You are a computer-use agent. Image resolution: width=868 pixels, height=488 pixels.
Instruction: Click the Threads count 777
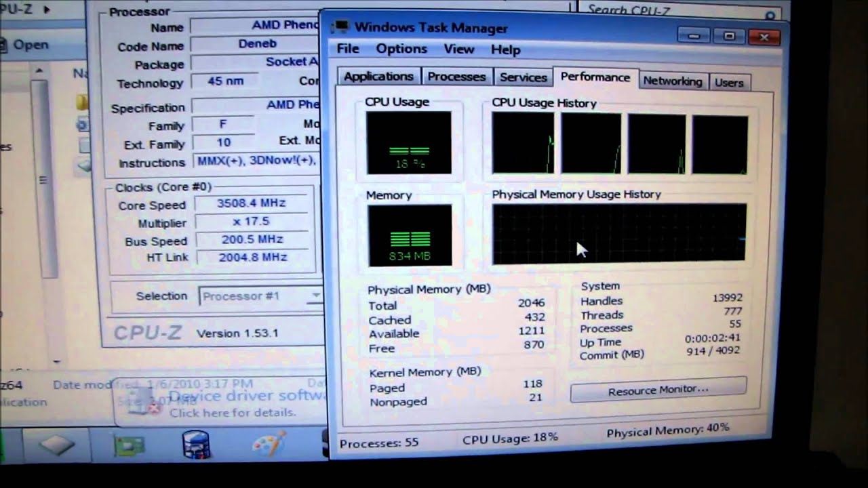732,311
